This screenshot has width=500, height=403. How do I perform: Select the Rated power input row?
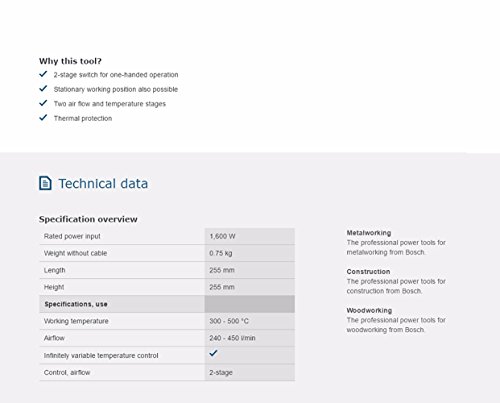point(167,236)
